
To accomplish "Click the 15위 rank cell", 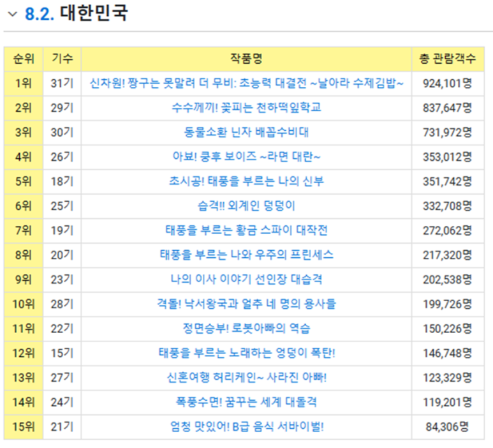I will [24, 426].
